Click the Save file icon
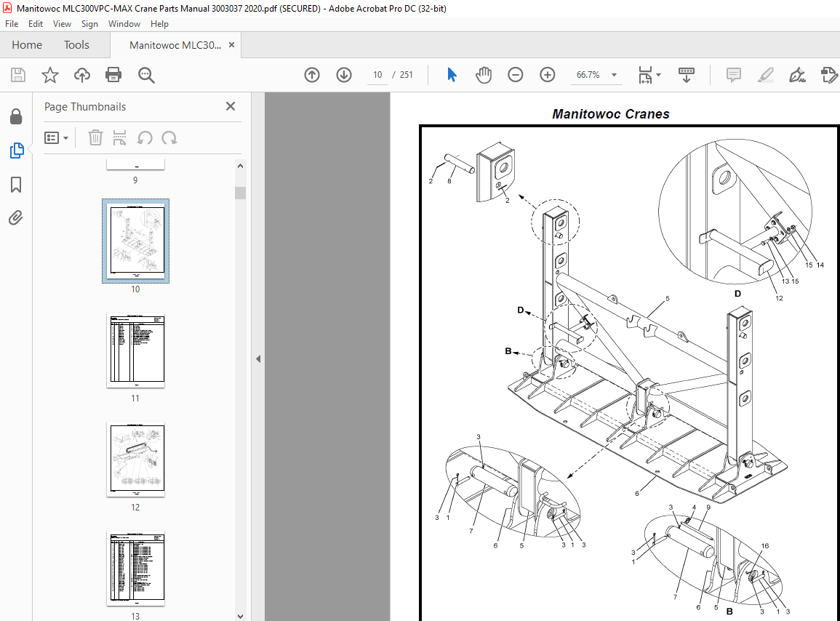 pyautogui.click(x=18, y=75)
